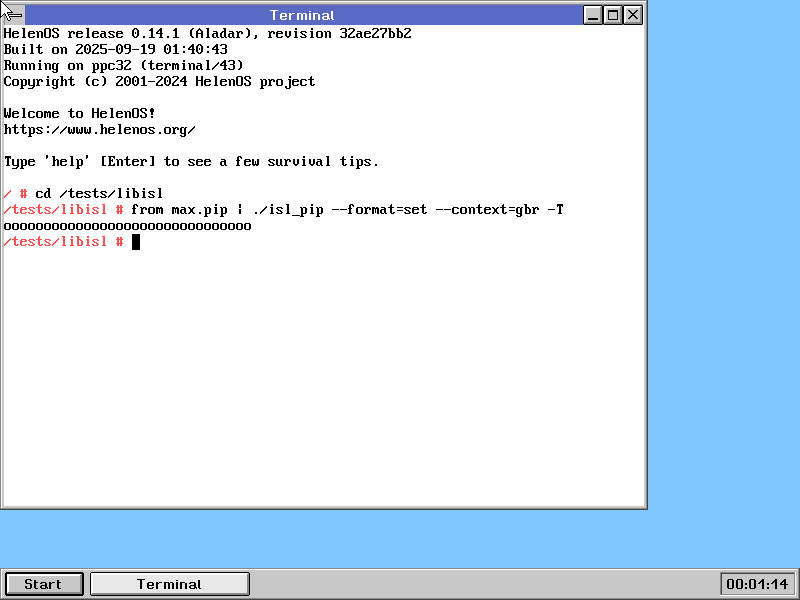This screenshot has height=600, width=800.
Task: Close the Terminal window
Action: click(x=634, y=15)
